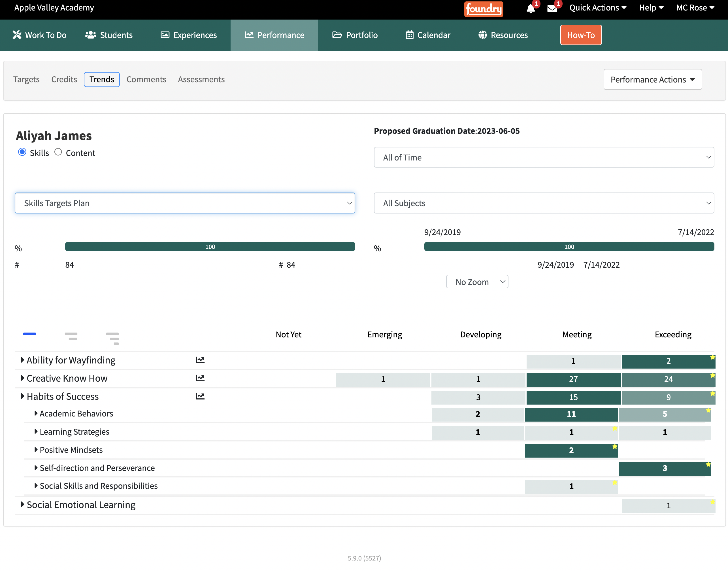
Task: Select the three-level expand view icon
Action: point(112,338)
